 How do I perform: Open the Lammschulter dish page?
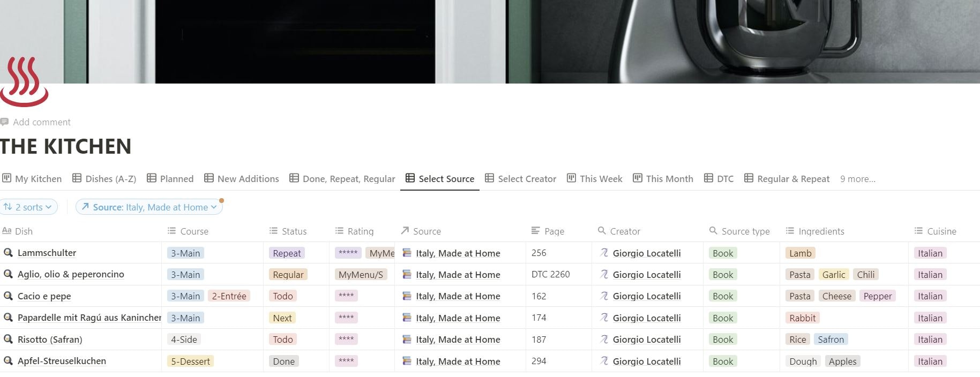pyautogui.click(x=47, y=253)
